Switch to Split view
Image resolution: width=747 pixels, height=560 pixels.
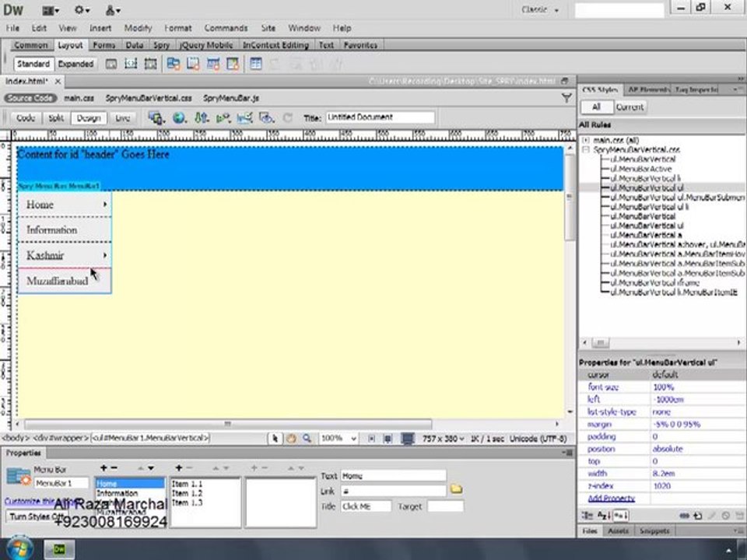pos(56,118)
